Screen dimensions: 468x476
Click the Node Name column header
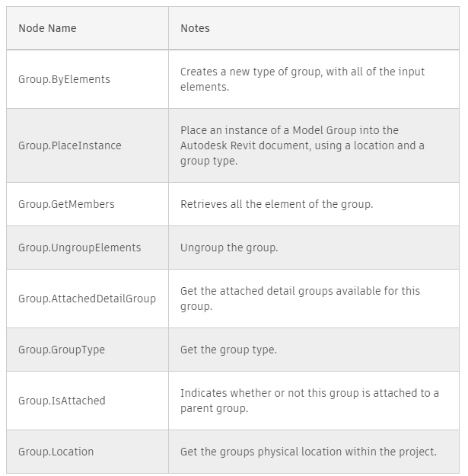coord(47,28)
